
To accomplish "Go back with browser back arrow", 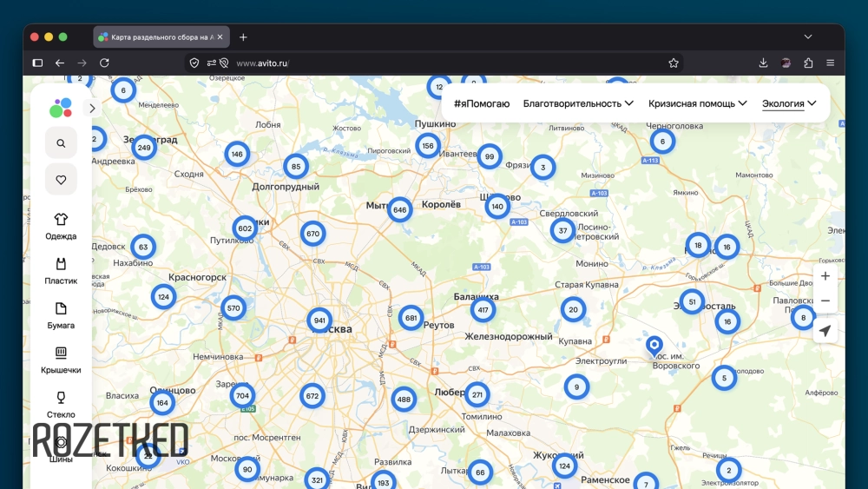I will 60,63.
